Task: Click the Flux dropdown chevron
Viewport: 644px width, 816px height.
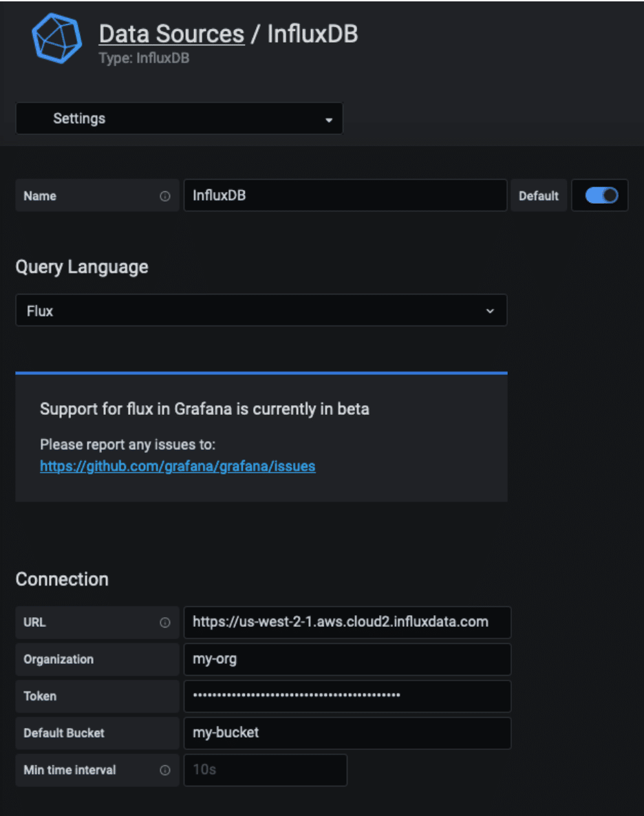Action: pos(491,310)
